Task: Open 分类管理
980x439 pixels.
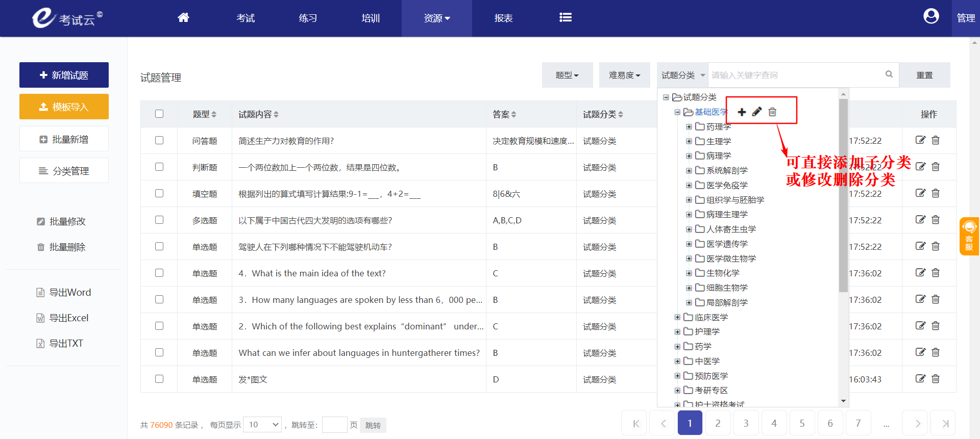Action: click(x=64, y=170)
